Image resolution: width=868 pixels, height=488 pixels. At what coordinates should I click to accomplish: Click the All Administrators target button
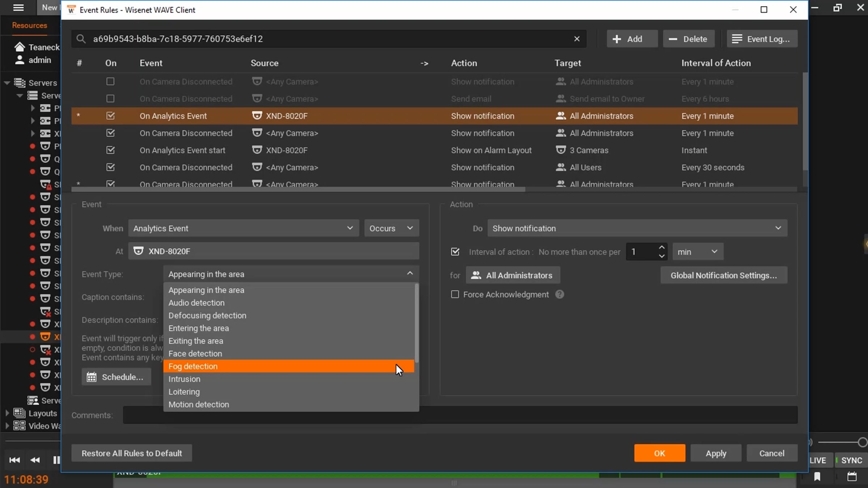pos(513,275)
